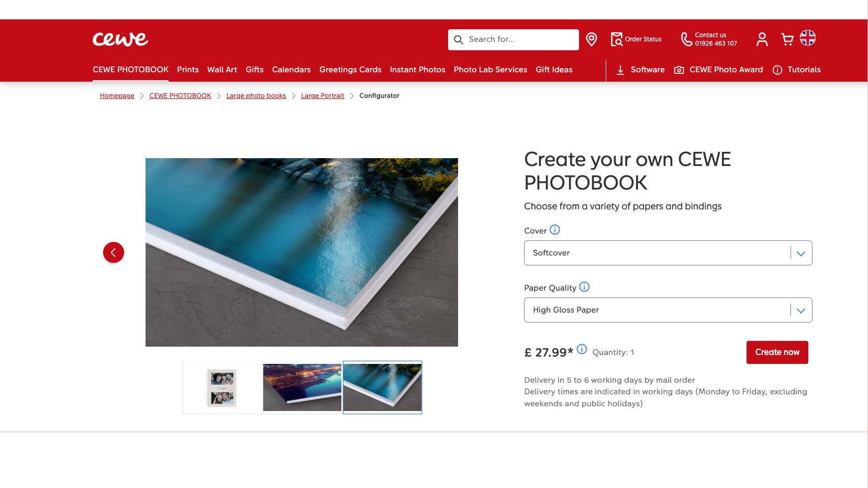Expand the High Gloss Paper dropdown
868x488 pixels.
(x=668, y=310)
